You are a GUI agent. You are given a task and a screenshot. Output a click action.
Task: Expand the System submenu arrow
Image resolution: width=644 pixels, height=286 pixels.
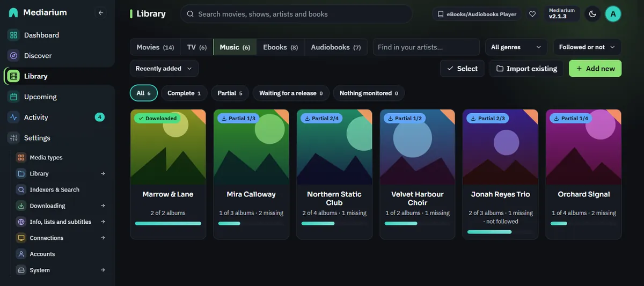(103, 270)
